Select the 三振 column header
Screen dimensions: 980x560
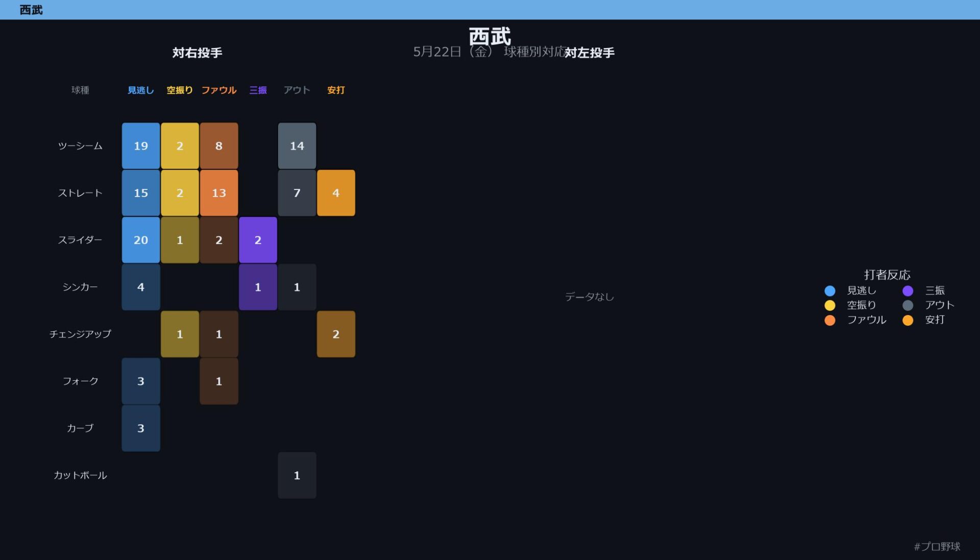[x=258, y=90]
